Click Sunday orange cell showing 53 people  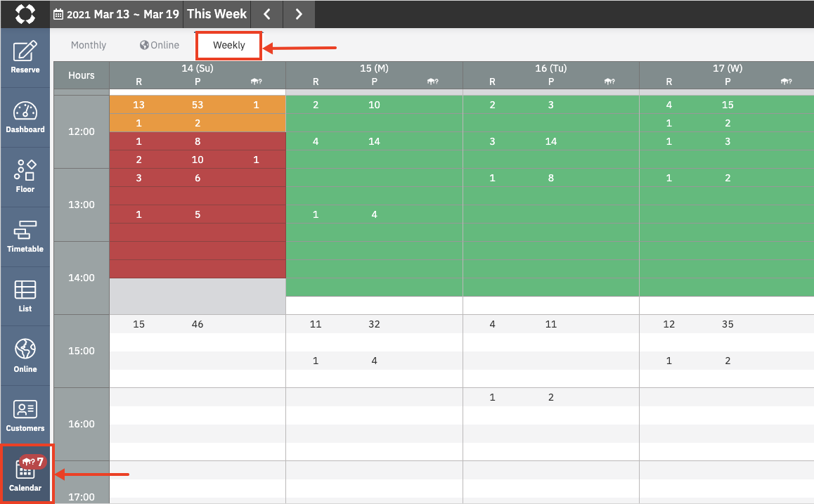(198, 105)
